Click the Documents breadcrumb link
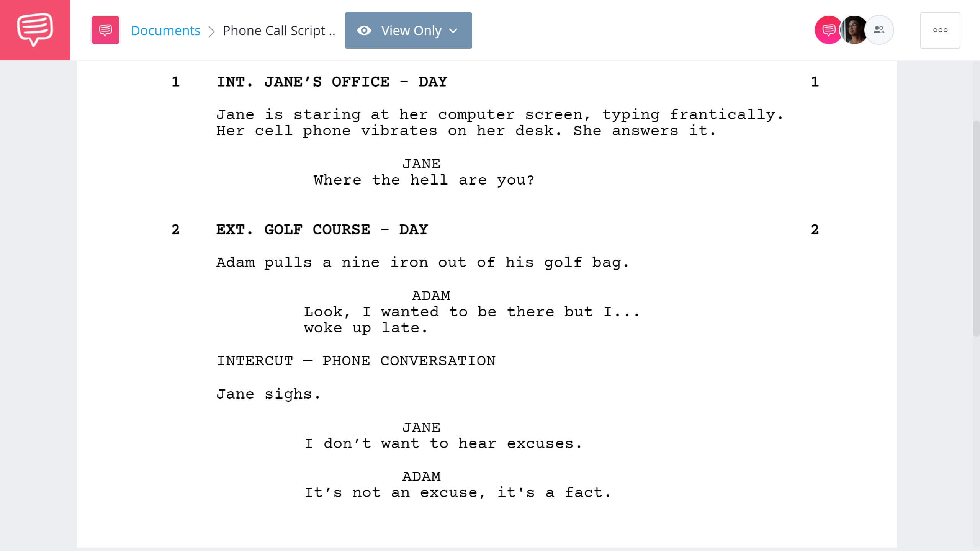This screenshot has height=551, width=980. (165, 30)
